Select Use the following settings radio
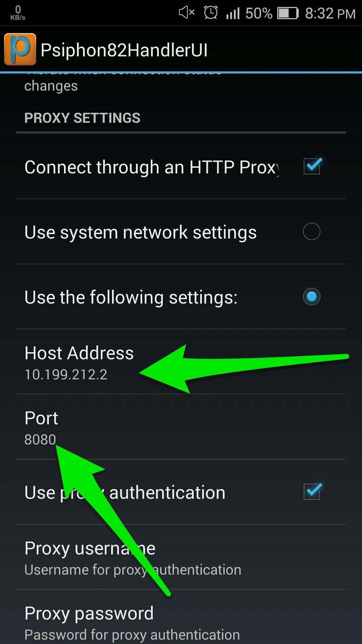Screen dimensions: 362x644 (x=312, y=297)
